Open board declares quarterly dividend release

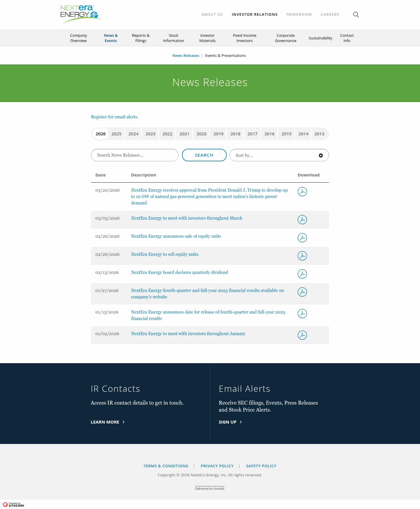179,272
